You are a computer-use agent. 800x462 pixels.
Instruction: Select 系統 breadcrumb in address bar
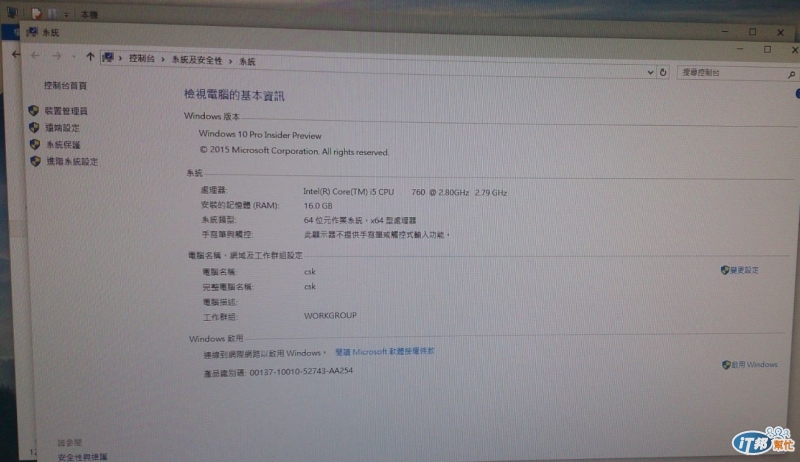(247, 62)
